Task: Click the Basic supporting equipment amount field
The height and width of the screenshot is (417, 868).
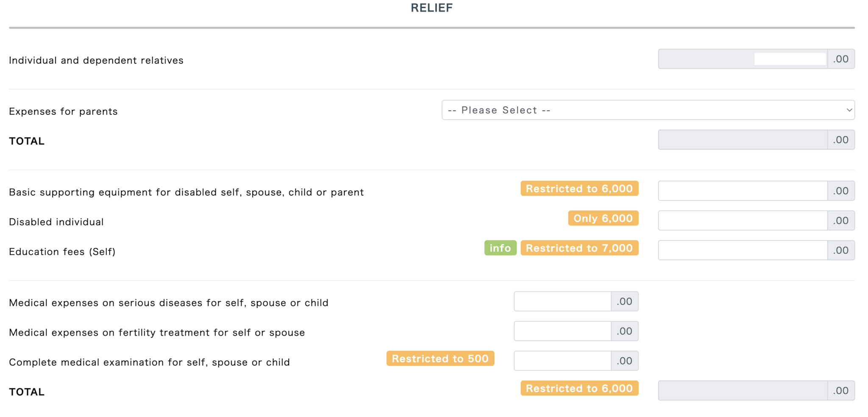Action: coord(743,191)
